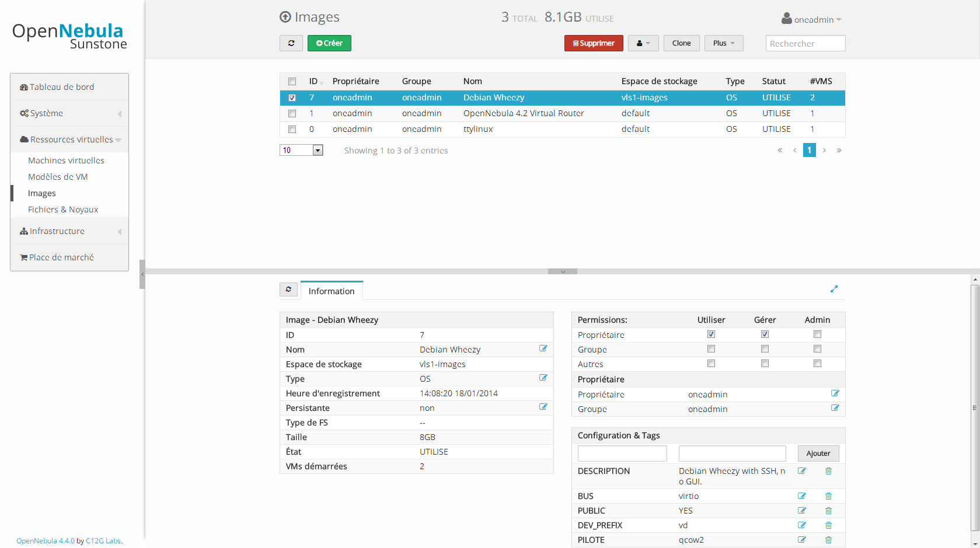Open the Plus dropdown menu
Image resolution: width=980 pixels, height=548 pixels.
[x=724, y=43]
